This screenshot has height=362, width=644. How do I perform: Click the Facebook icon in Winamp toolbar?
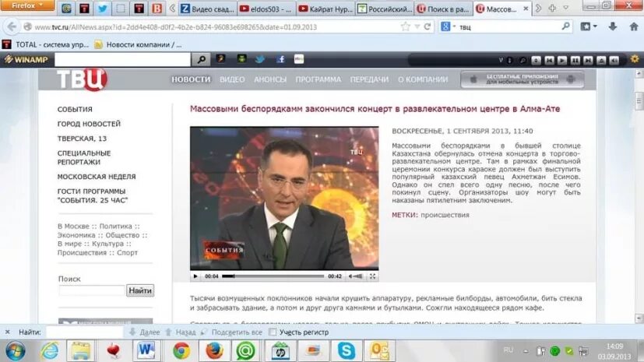pyautogui.click(x=280, y=59)
